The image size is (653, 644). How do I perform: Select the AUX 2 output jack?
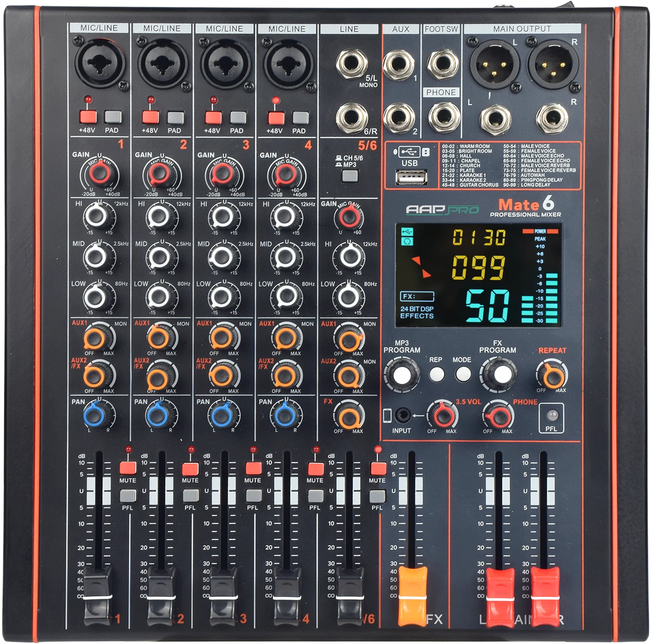(398, 117)
